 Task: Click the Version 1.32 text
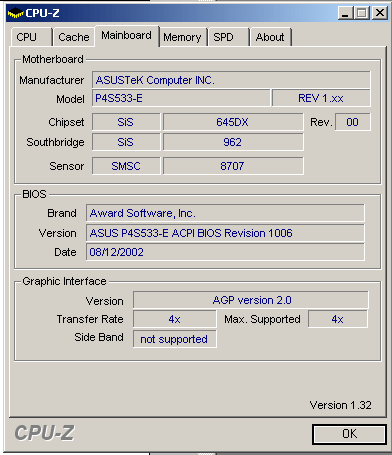(340, 405)
